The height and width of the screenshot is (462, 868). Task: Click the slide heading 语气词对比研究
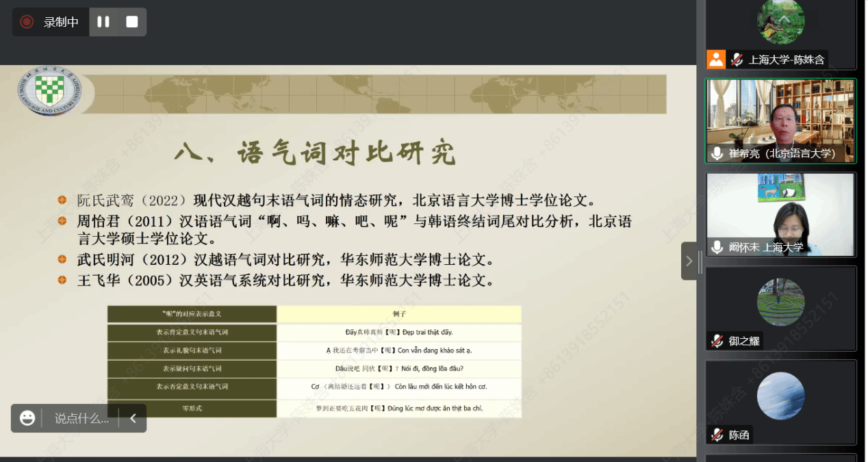315,152
